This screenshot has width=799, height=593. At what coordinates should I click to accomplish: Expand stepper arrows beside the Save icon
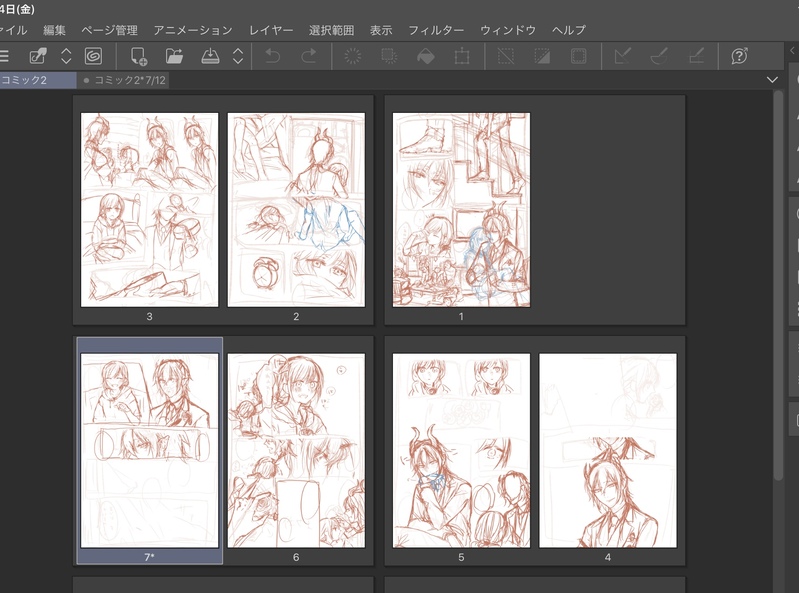(x=238, y=56)
